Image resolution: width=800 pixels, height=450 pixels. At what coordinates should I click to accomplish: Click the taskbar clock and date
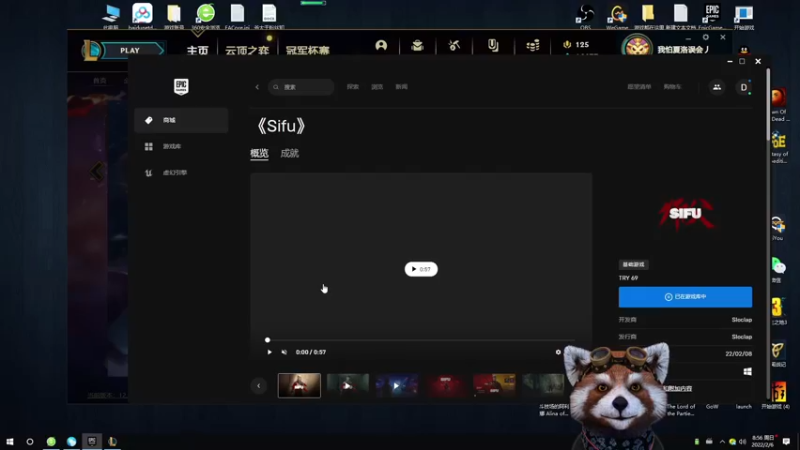click(x=763, y=441)
